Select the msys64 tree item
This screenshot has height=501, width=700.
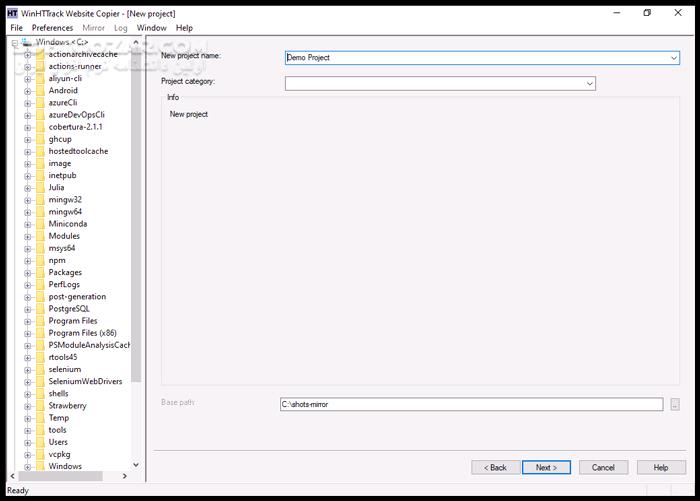pos(62,249)
